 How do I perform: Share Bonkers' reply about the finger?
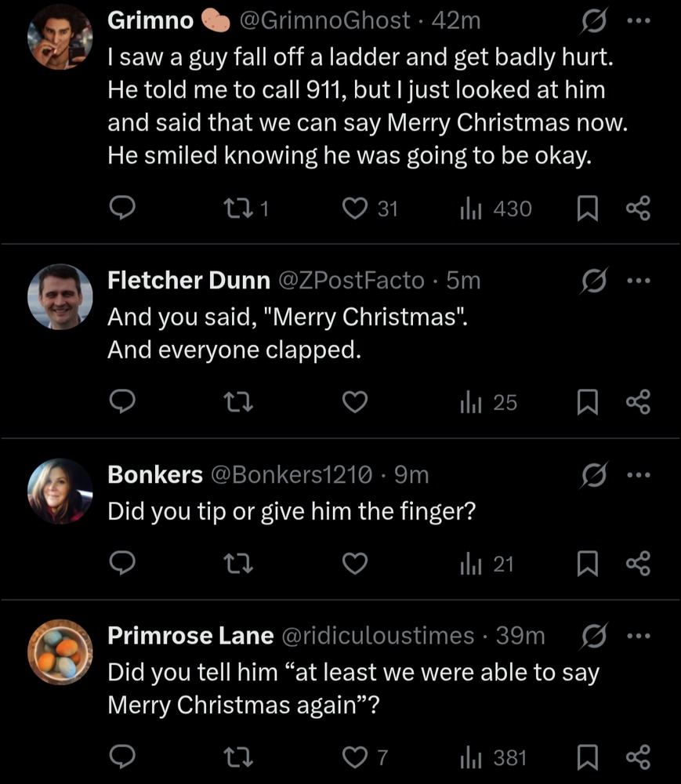pos(639,564)
